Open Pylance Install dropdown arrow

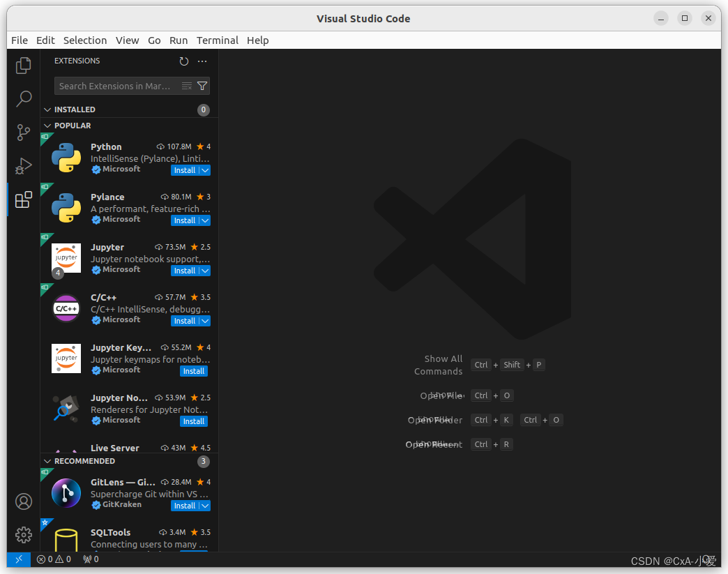[205, 220]
